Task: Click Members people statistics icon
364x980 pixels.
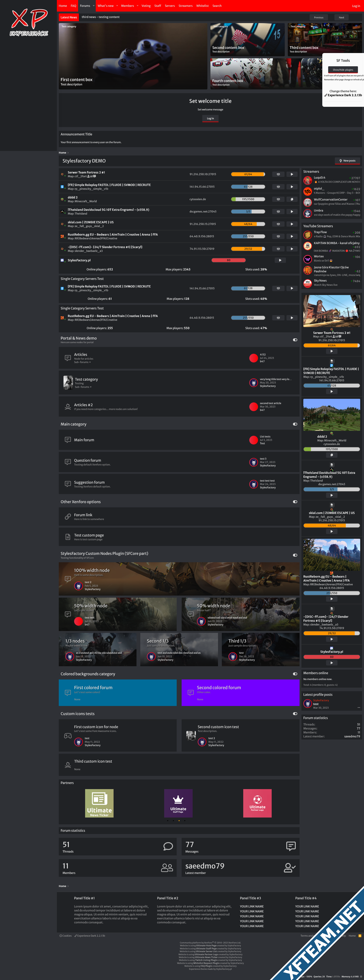Action: pos(167,867)
